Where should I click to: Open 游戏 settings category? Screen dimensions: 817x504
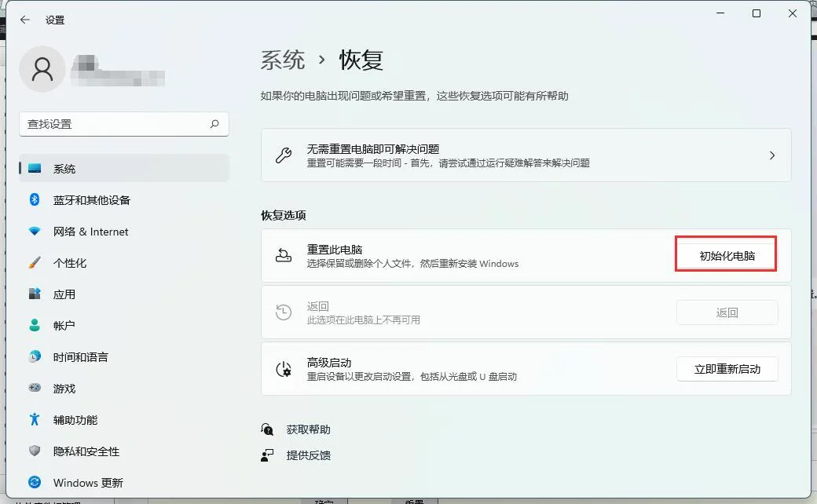point(64,389)
